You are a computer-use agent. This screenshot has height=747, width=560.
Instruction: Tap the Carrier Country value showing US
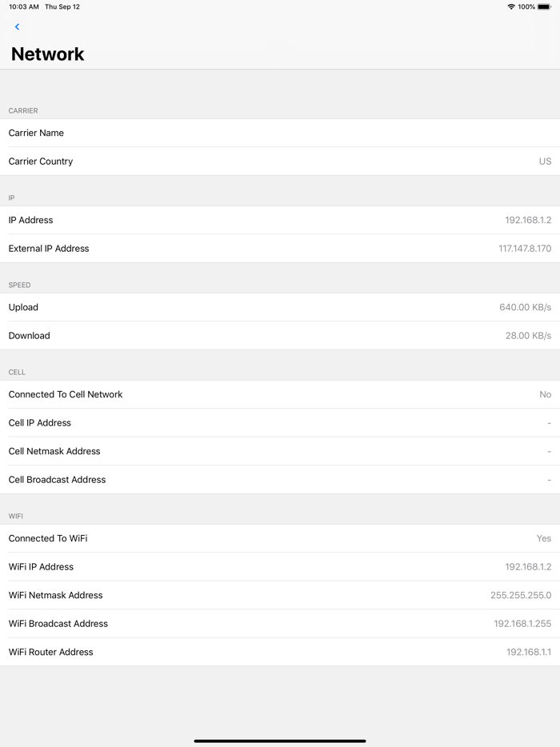pyautogui.click(x=545, y=161)
